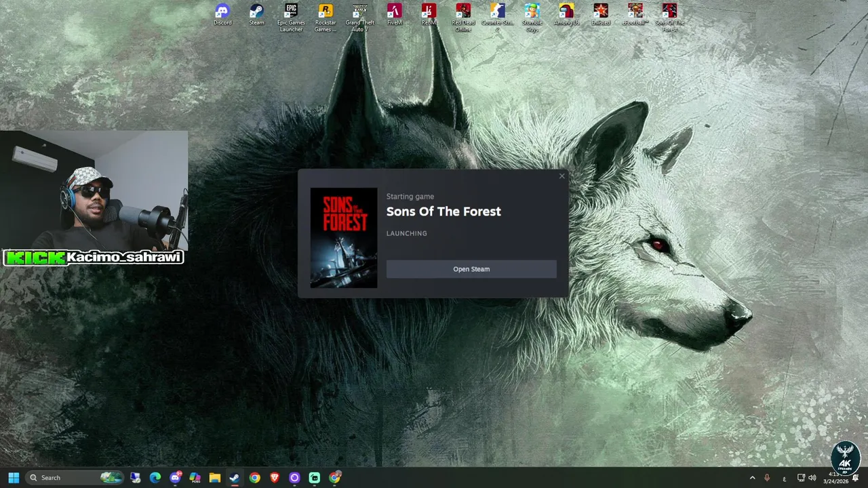Image resolution: width=868 pixels, height=488 pixels.
Task: Switch the keyboard input language indicator
Action: [785, 479]
